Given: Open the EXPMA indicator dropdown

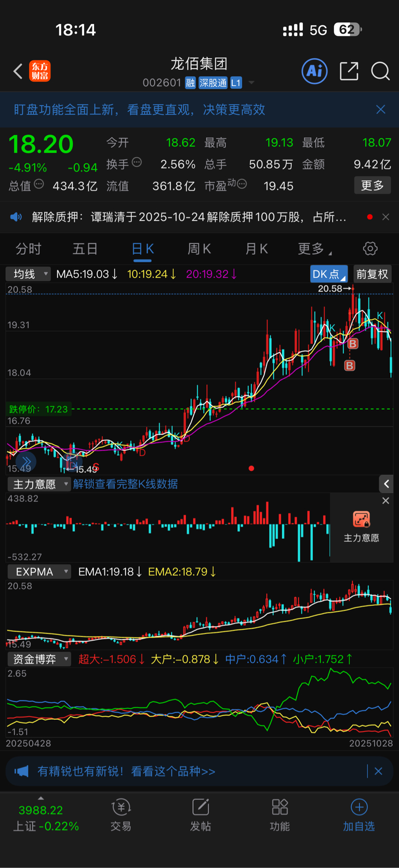Looking at the screenshot, I should [39, 572].
